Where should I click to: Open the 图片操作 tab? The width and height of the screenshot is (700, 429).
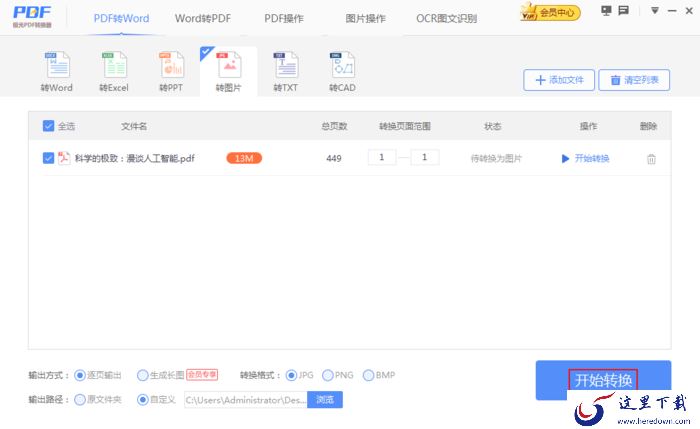pos(365,18)
